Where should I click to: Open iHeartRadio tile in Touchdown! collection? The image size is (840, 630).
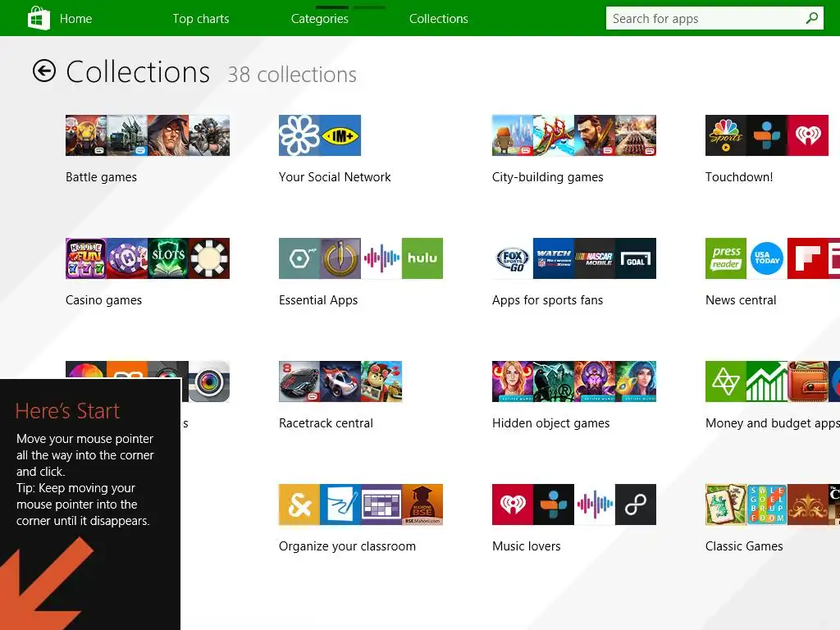coord(808,135)
